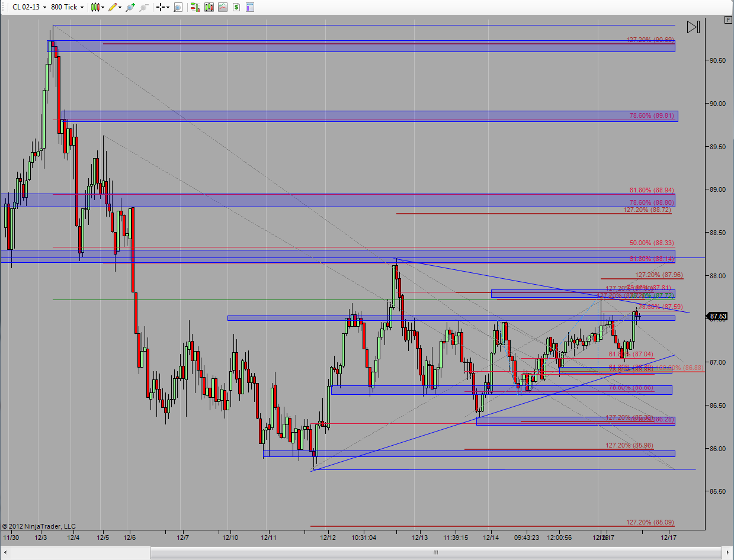Image resolution: width=734 pixels, height=560 pixels.
Task: Click the 09:43:23 time axis label
Action: (527, 538)
